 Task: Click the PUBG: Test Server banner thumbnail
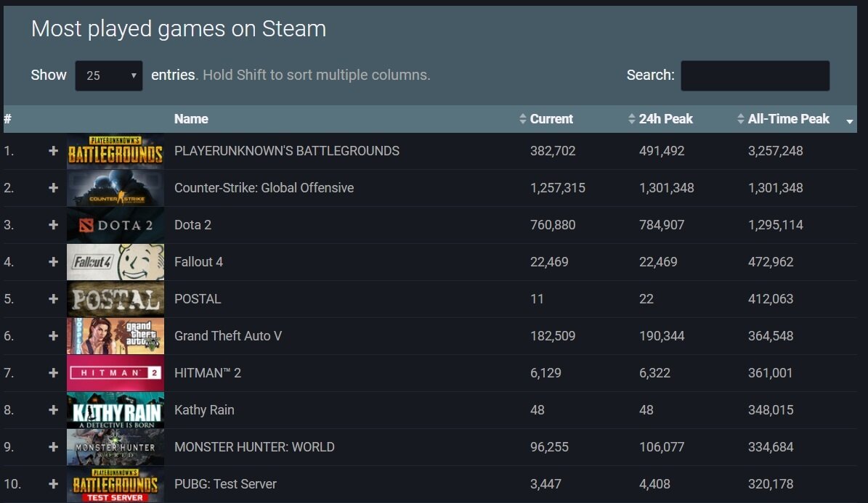(115, 484)
